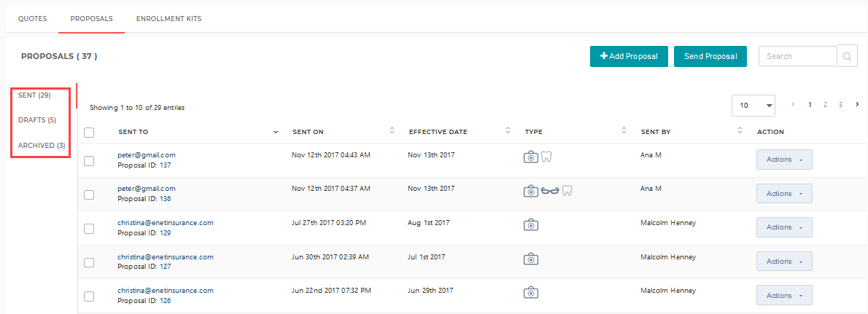
Task: Check the box for Proposal ID 137
Action: (x=89, y=161)
